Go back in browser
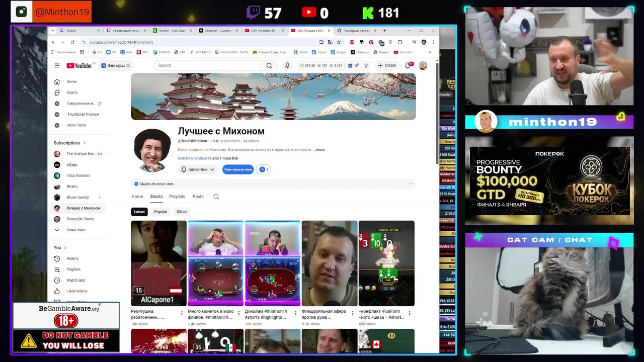Image resolution: width=644 pixels, height=362 pixels. tap(53, 42)
